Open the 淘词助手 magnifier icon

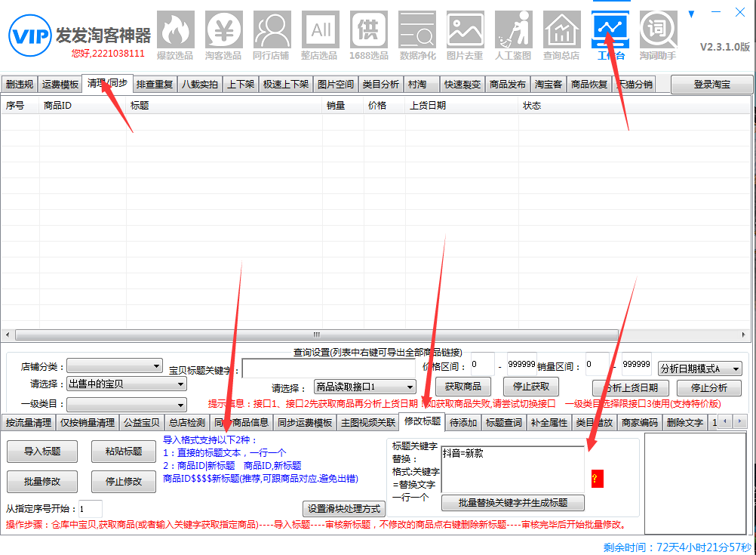point(658,30)
